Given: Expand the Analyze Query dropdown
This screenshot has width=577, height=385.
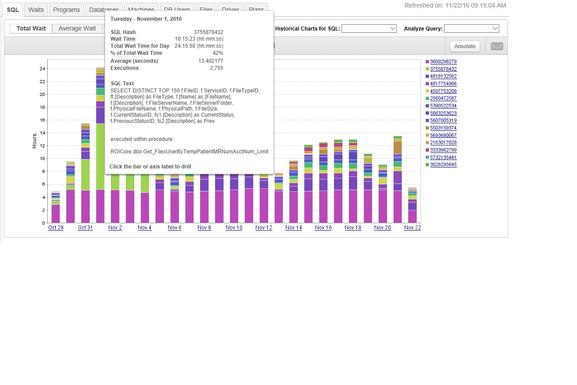Looking at the screenshot, I should click(471, 28).
